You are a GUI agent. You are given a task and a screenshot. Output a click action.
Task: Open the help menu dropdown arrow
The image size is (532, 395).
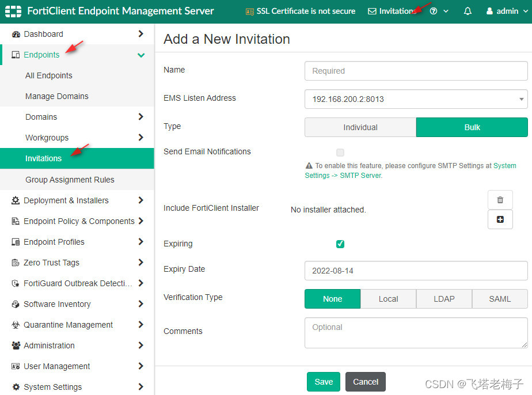pyautogui.click(x=446, y=11)
